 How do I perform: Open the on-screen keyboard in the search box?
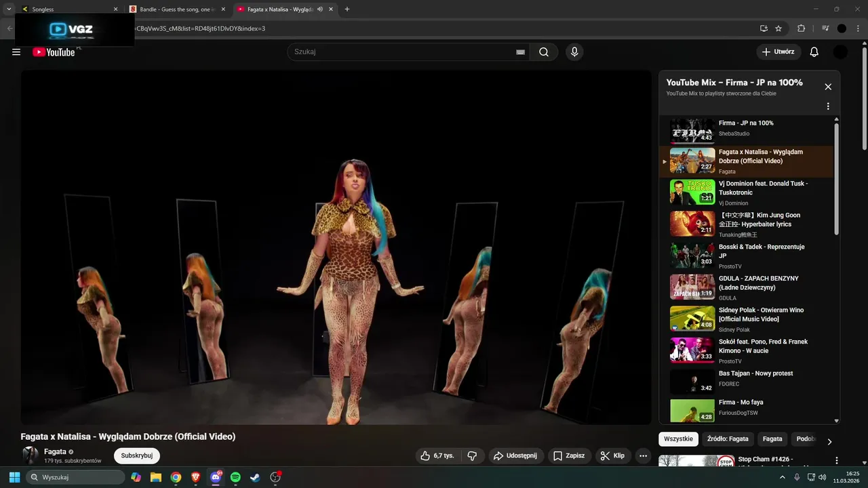pos(521,52)
